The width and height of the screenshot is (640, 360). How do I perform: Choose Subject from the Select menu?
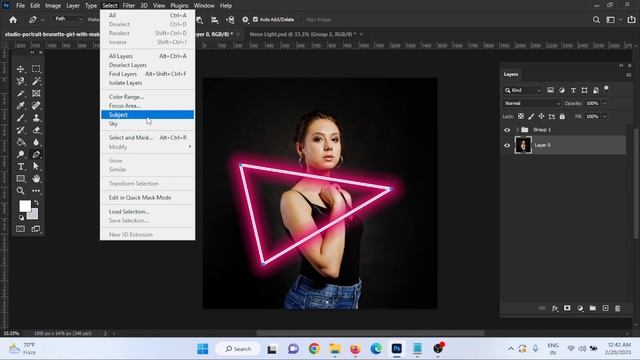tap(147, 115)
